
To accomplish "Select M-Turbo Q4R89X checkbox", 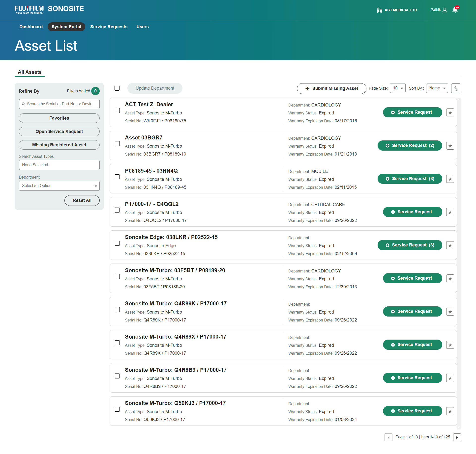I will point(117,343).
